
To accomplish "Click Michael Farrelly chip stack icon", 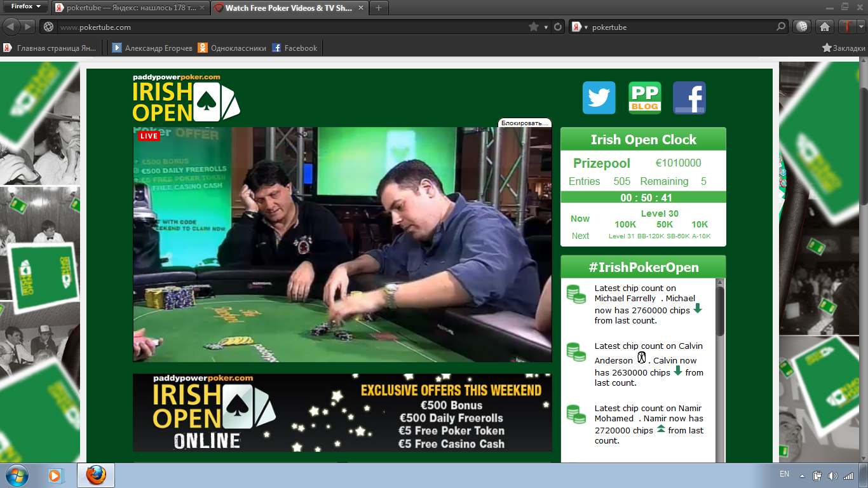I will tap(576, 294).
